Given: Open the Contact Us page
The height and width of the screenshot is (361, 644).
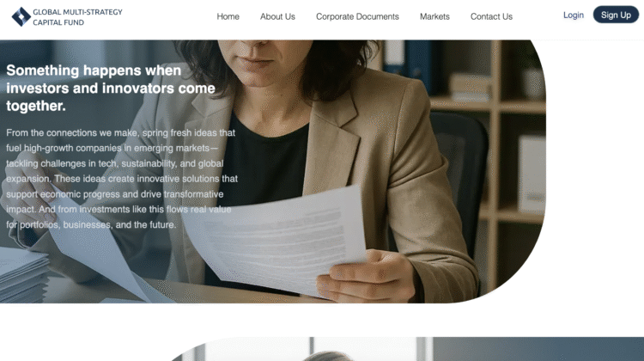Looking at the screenshot, I should point(491,16).
